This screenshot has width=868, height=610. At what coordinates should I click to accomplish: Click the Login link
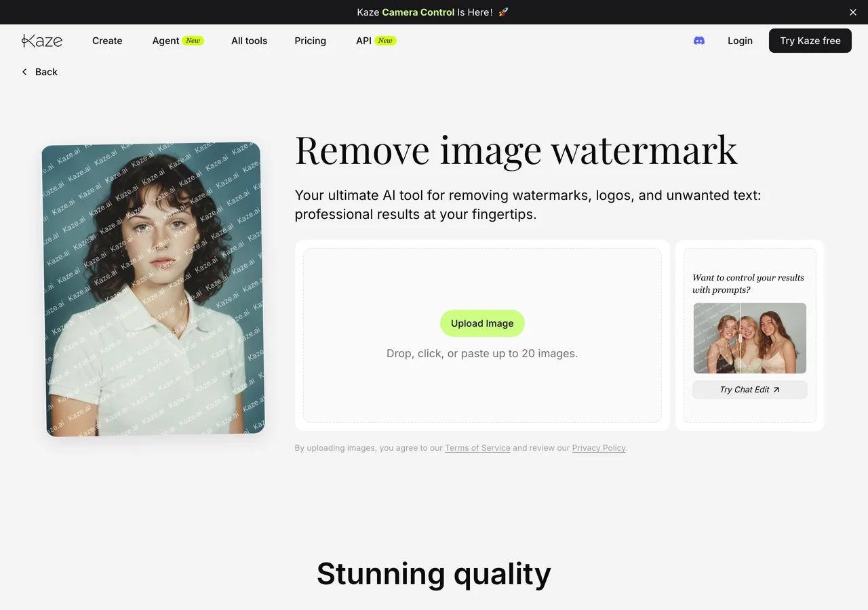tap(740, 41)
